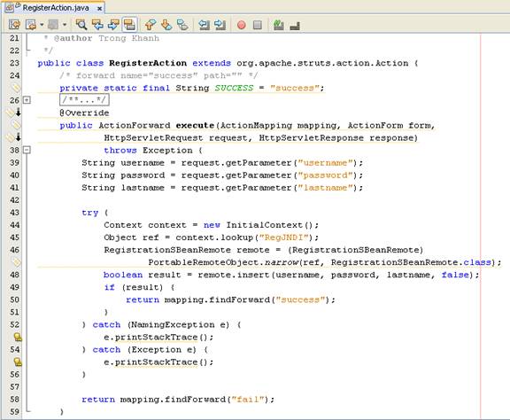Go to the previous bookmark
The height and width of the screenshot is (420, 510).
[x=150, y=25]
